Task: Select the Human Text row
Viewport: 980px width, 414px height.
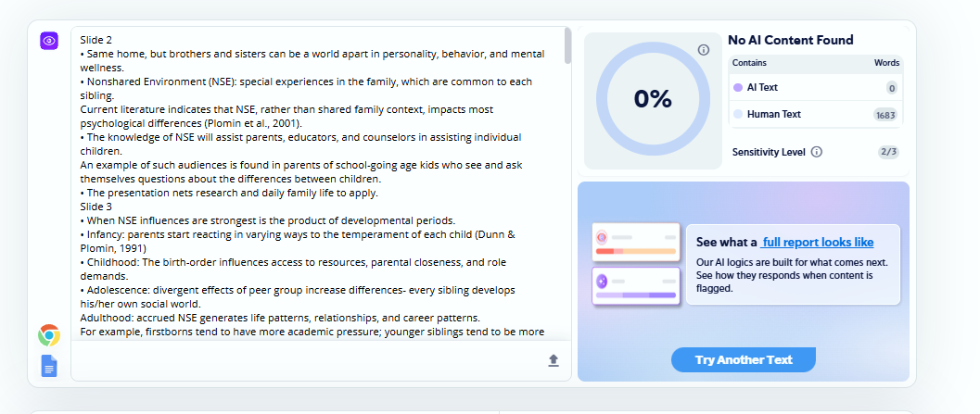Action: pos(816,114)
